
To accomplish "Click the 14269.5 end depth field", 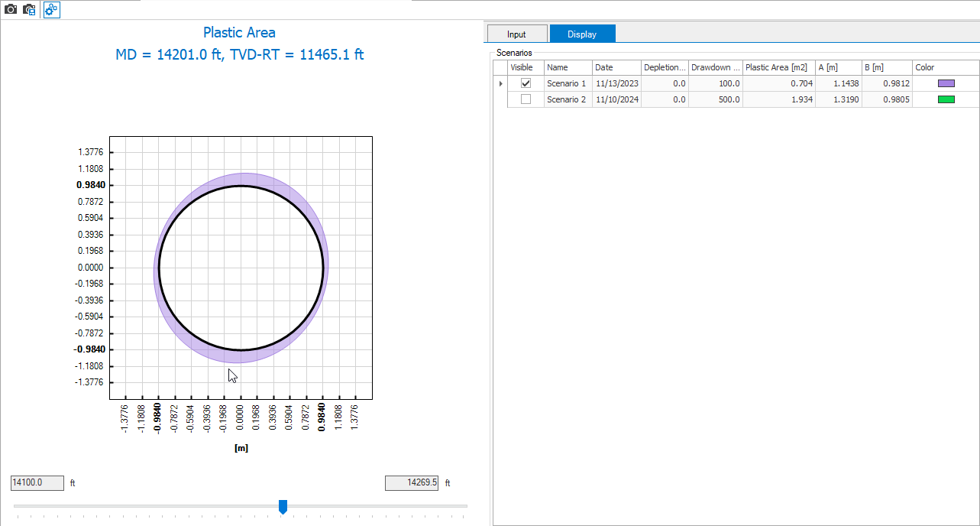I will (x=412, y=482).
